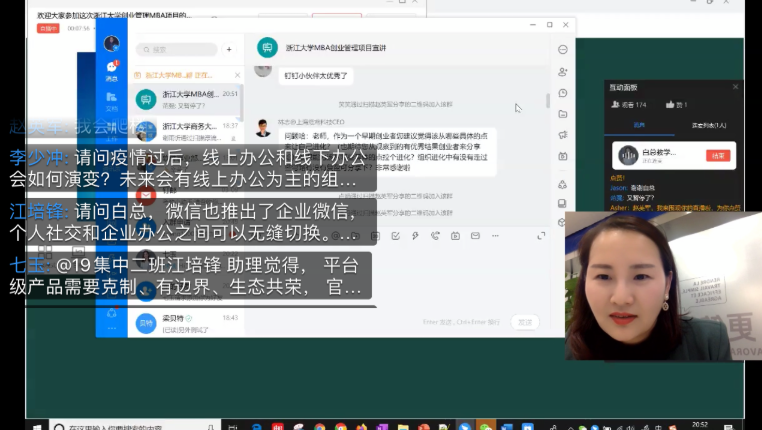This screenshot has width=762, height=430.
Task: Click the red live status badge in back window
Action: point(48,29)
